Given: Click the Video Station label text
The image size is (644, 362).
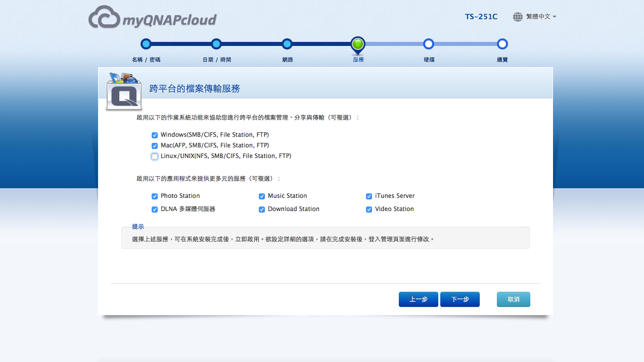Looking at the screenshot, I should (394, 209).
